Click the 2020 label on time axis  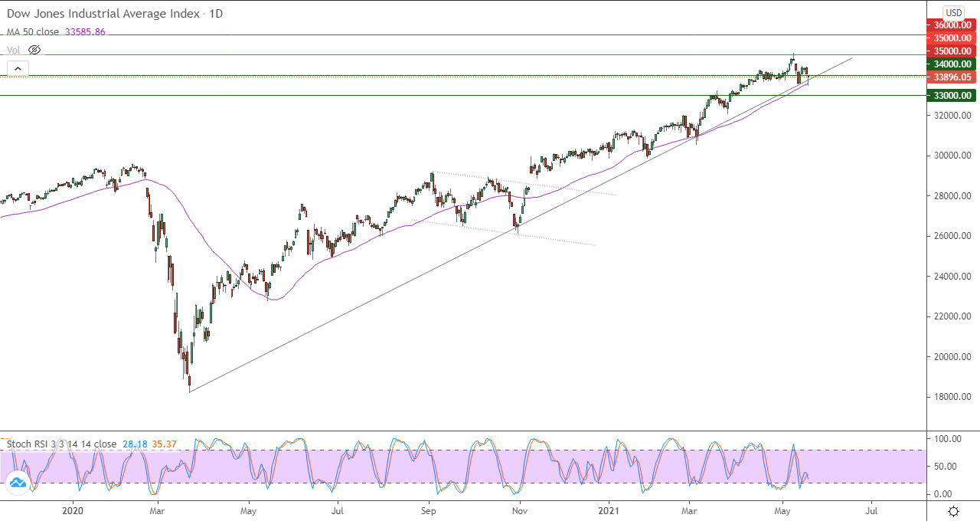tap(72, 510)
